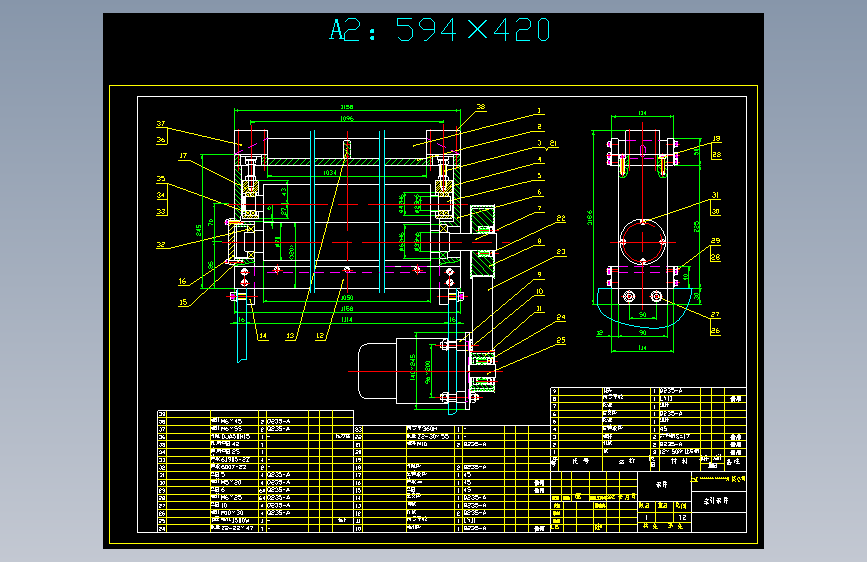Image resolution: width=867 pixels, height=562 pixels.
Task: Select part balloon number 21
Action: point(553,143)
